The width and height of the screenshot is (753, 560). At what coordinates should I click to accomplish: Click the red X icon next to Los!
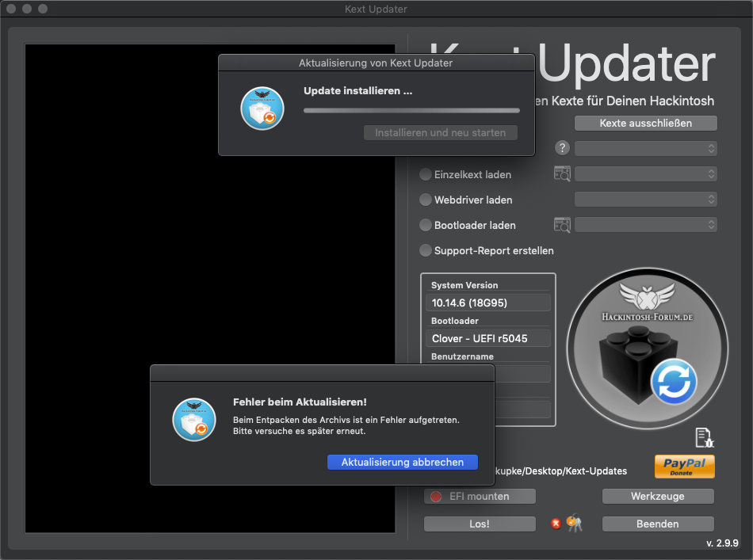coord(556,524)
